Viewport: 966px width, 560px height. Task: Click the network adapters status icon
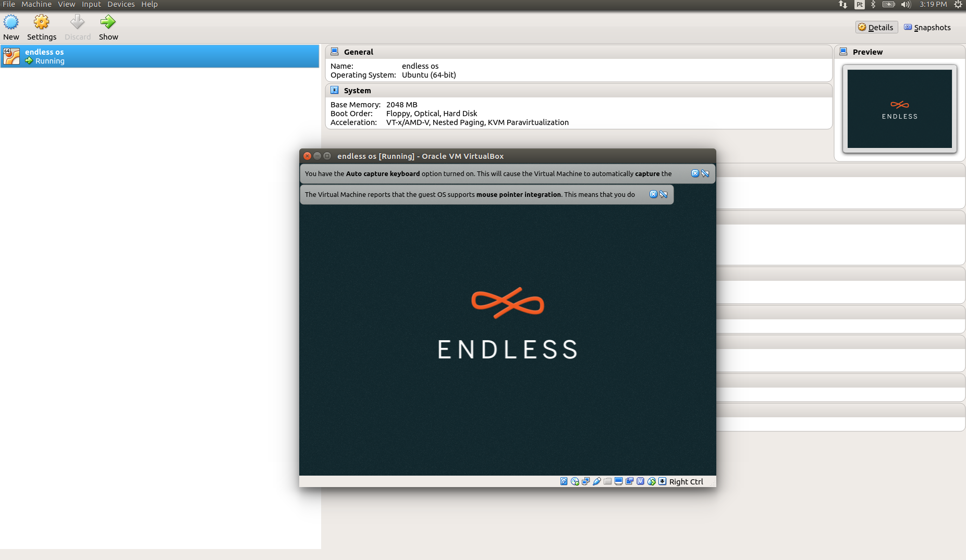[x=585, y=481]
